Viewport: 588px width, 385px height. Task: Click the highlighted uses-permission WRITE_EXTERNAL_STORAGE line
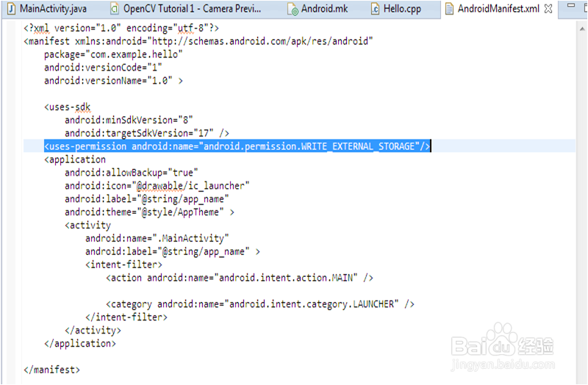tap(237, 146)
